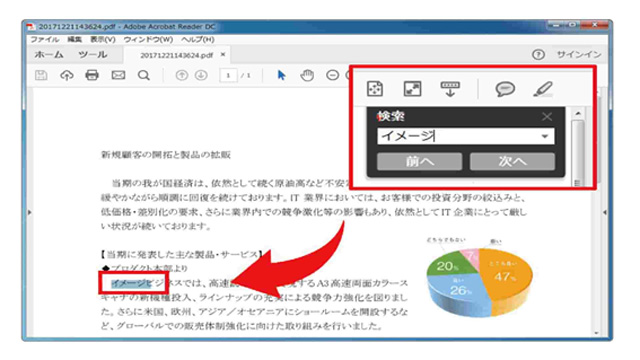Click the document scrollbar down arrow
This screenshot has height=360, width=640.
tap(596, 333)
